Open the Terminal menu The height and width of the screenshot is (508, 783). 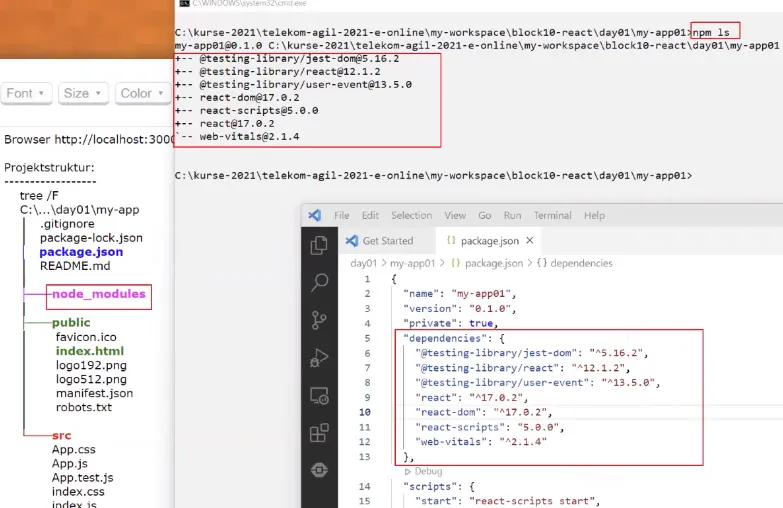pos(552,215)
